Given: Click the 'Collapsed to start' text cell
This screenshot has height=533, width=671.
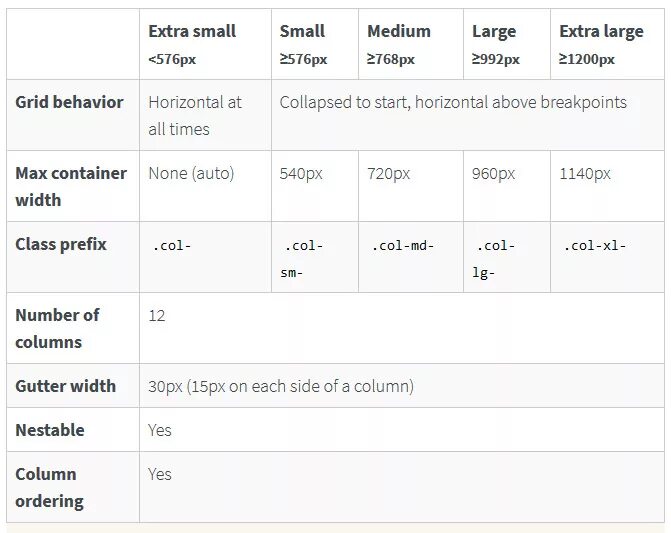Looking at the screenshot, I should pyautogui.click(x=453, y=102).
